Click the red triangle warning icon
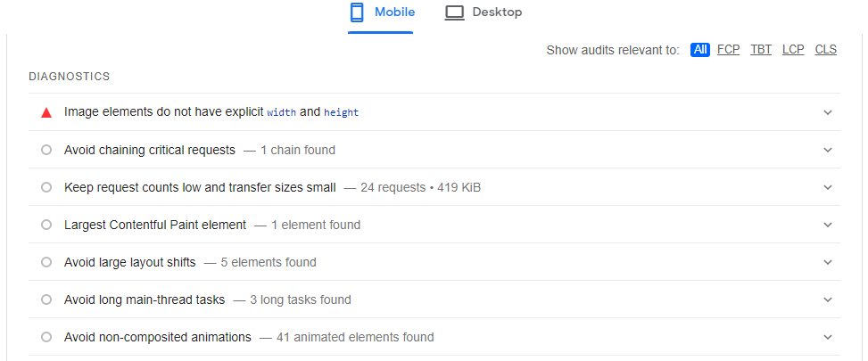The height and width of the screenshot is (361, 868). pyautogui.click(x=46, y=112)
